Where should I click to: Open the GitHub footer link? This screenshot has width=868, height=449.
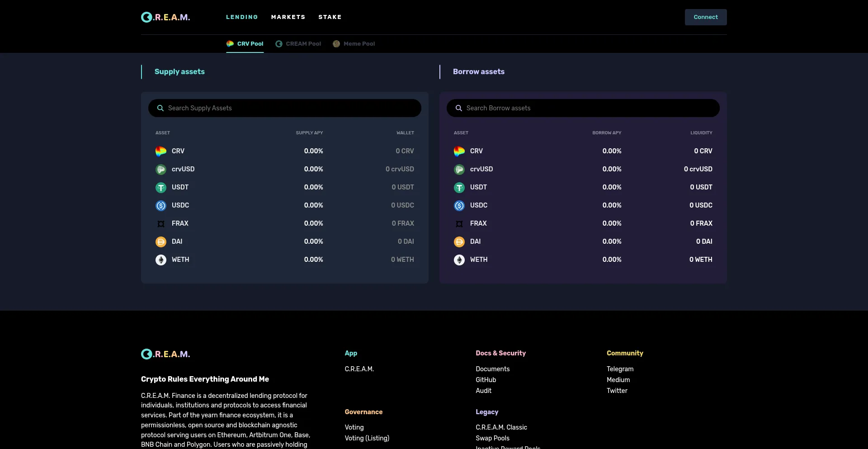coord(486,380)
